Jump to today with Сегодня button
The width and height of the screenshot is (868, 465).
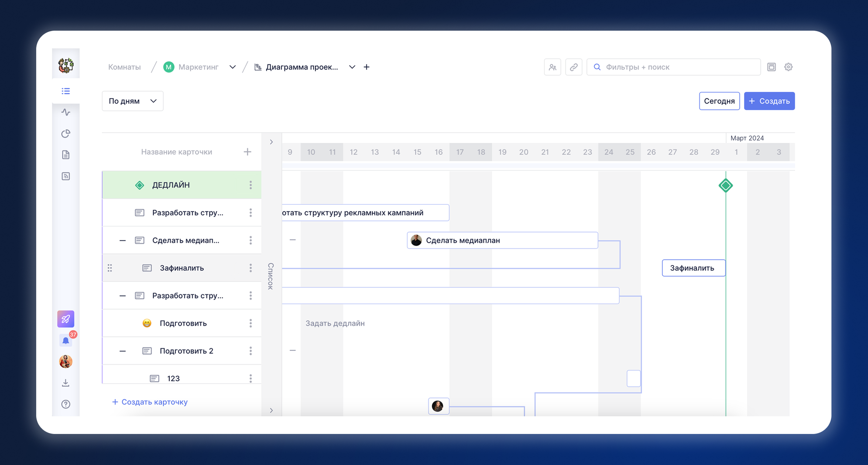(x=719, y=101)
